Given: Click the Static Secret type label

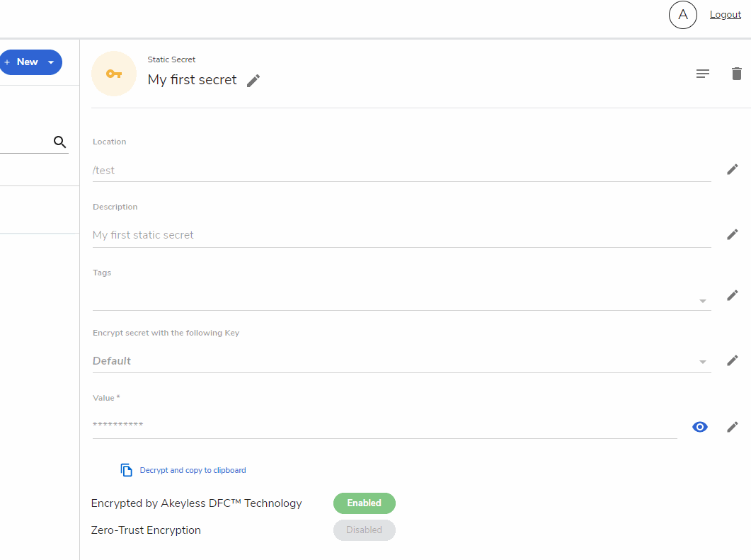Looking at the screenshot, I should pos(171,59).
